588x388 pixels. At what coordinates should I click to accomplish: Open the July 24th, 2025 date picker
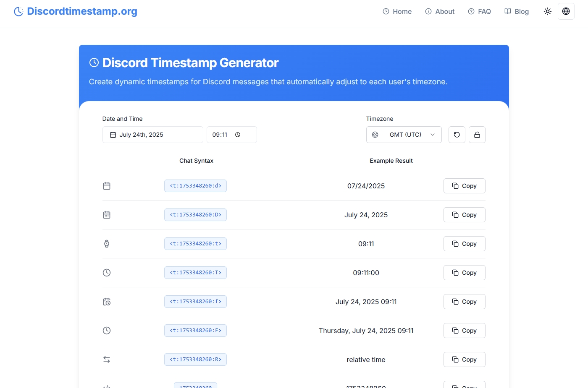pos(152,135)
